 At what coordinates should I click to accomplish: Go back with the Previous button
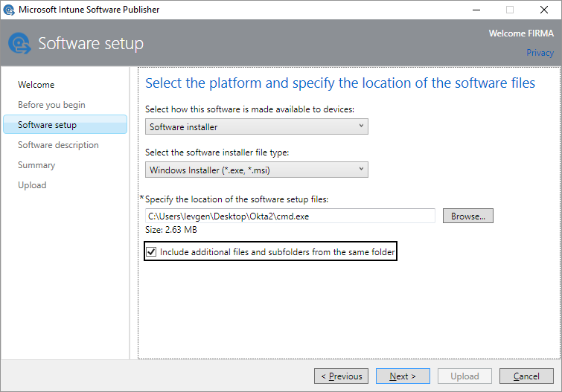(x=341, y=376)
